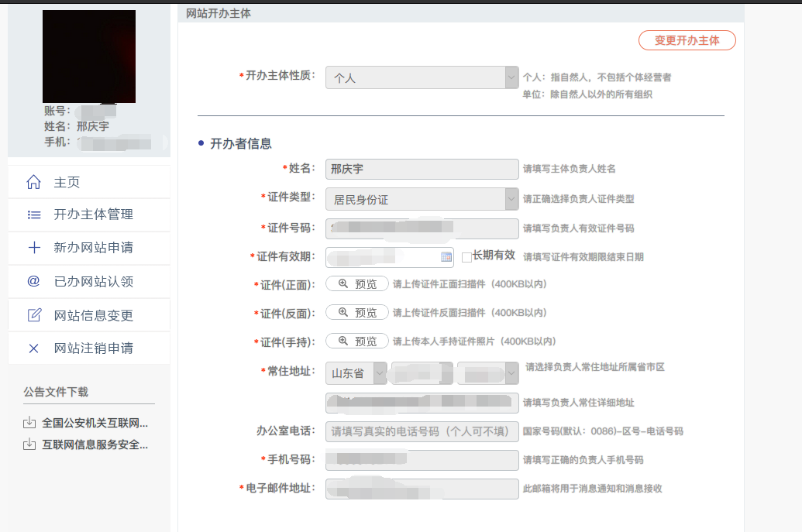Open 网站注销申请 menu item
The width and height of the screenshot is (802, 532).
point(89,348)
